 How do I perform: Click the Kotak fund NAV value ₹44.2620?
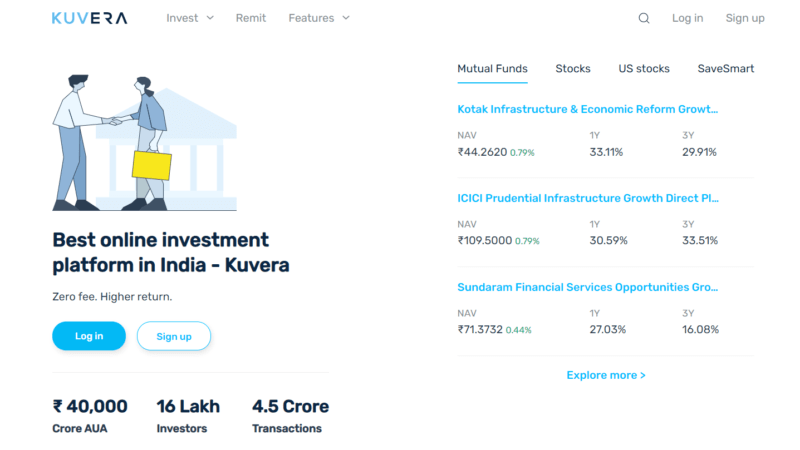coord(482,152)
